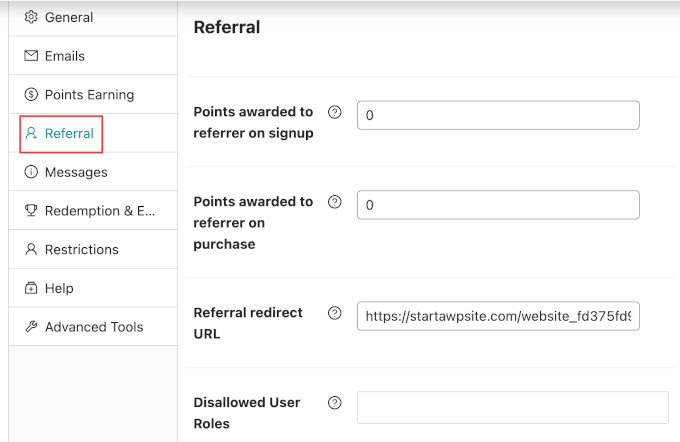Click the Referral person icon
Viewport: 680px width, 442px height.
click(31, 133)
